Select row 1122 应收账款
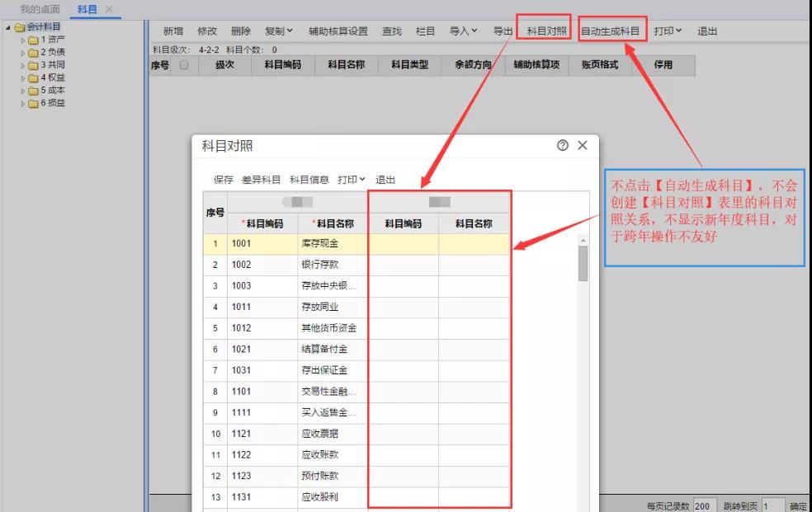This screenshot has height=512, width=812. pyautogui.click(x=356, y=455)
